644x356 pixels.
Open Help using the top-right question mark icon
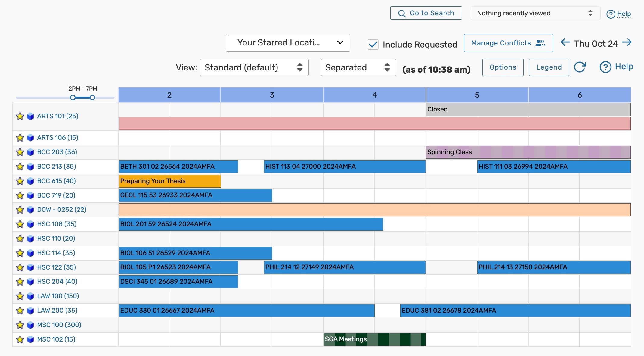pos(611,14)
